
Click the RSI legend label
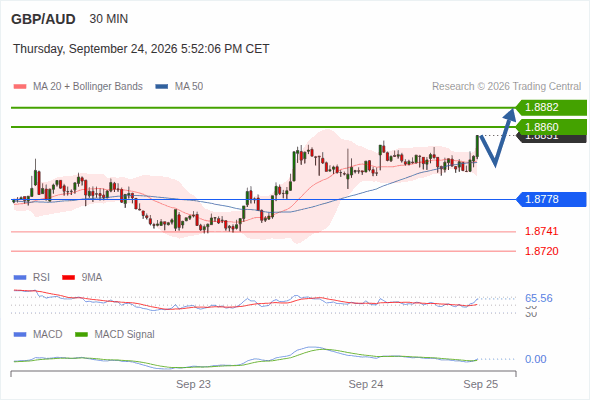(41, 278)
